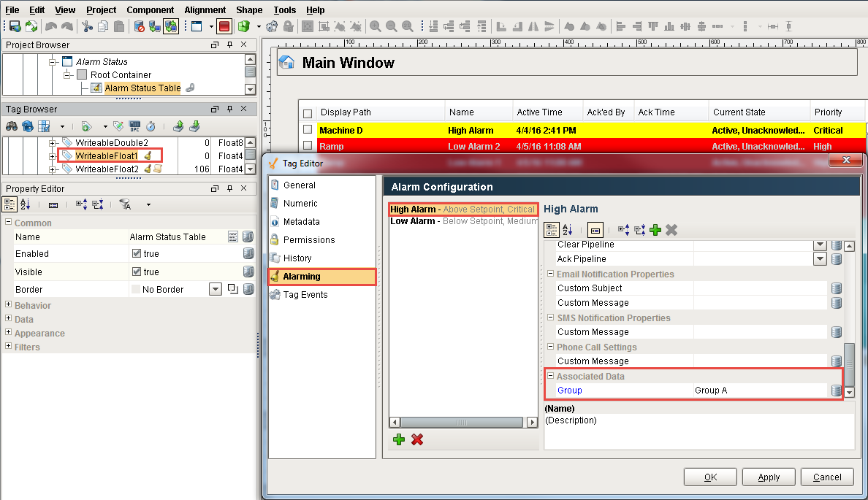
Task: Click the Import tags up-arrow icon
Action: coord(178,127)
